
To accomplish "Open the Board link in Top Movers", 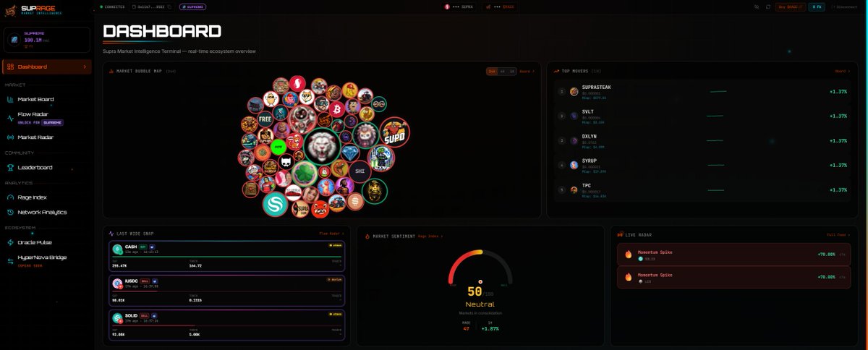I will pos(841,71).
